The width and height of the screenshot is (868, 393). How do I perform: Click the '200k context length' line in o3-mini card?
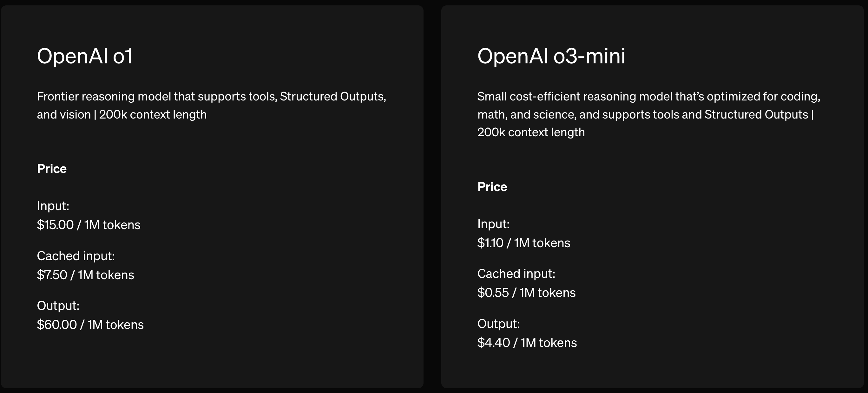click(531, 132)
